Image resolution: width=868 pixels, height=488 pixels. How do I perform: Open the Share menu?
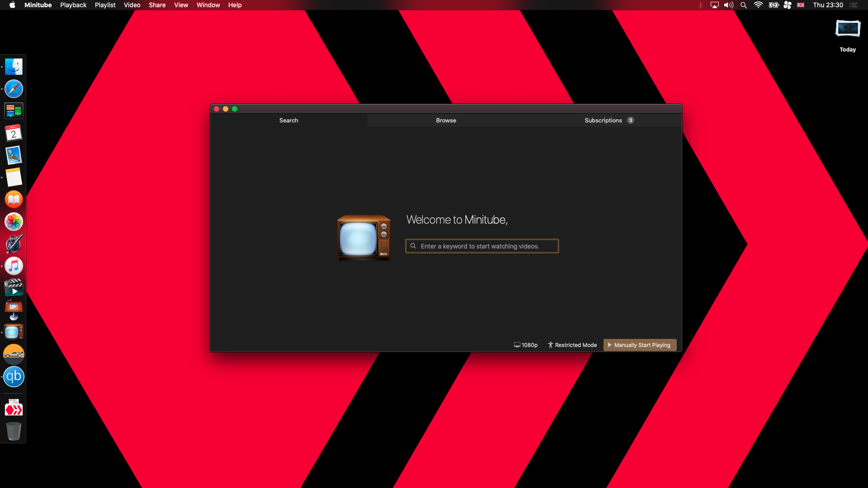pos(157,5)
